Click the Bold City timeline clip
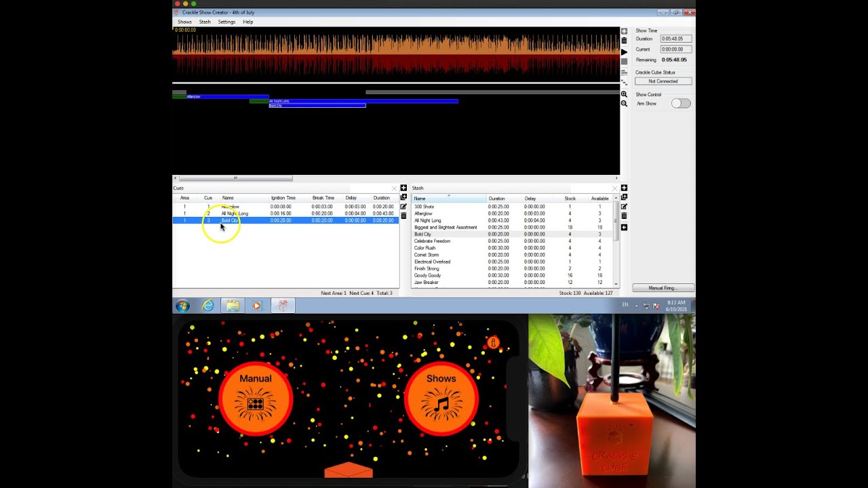The height and width of the screenshot is (488, 868). pyautogui.click(x=317, y=106)
